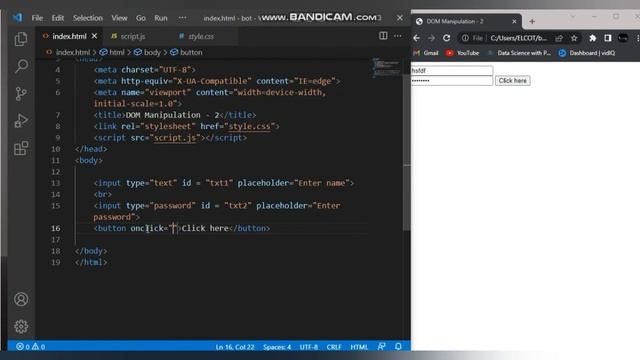Click index.html in the breadcrumb

(73, 52)
